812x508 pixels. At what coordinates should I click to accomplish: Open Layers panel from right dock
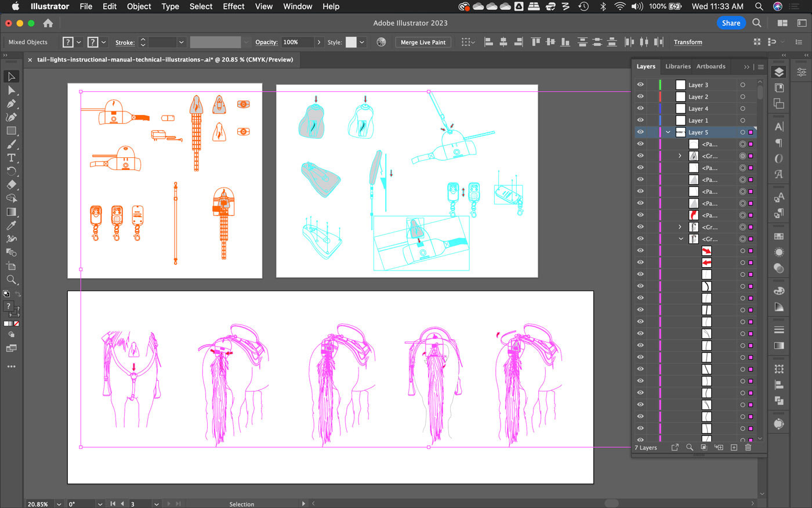(779, 72)
